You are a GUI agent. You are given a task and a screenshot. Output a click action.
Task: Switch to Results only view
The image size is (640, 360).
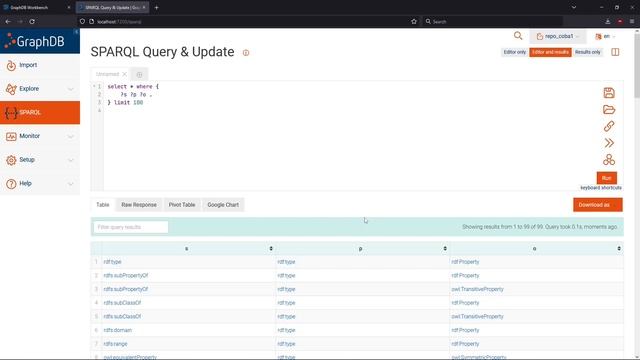[587, 52]
